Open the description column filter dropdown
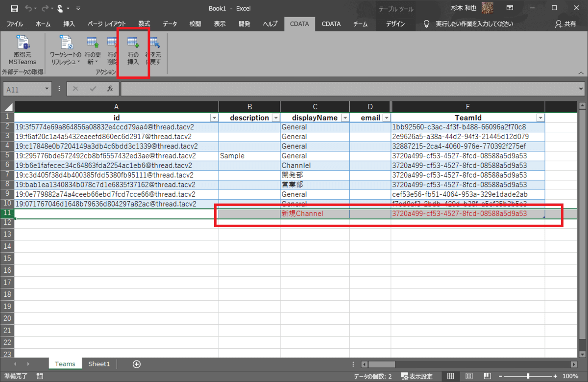Viewport: 588px width, 382px height. click(275, 118)
